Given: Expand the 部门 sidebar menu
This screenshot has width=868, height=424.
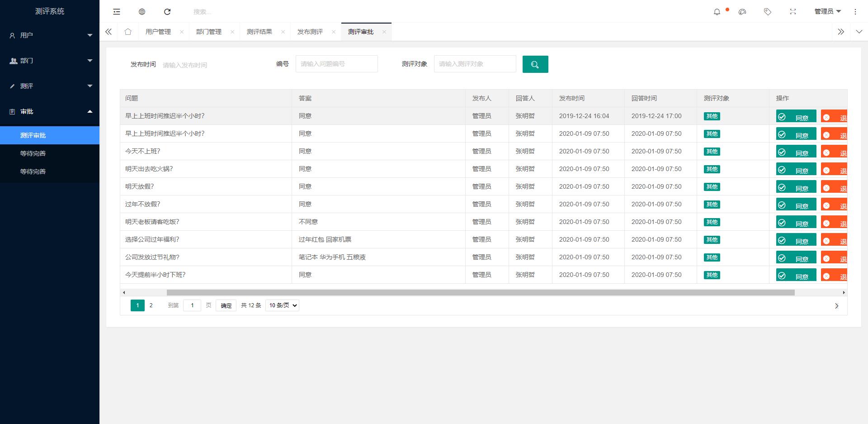Looking at the screenshot, I should click(x=50, y=61).
